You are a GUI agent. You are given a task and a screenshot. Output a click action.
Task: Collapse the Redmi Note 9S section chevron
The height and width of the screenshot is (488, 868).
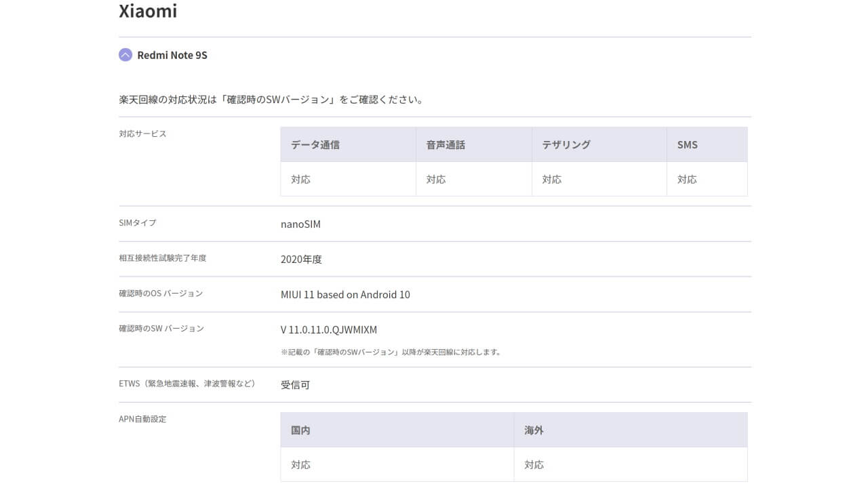(x=125, y=55)
